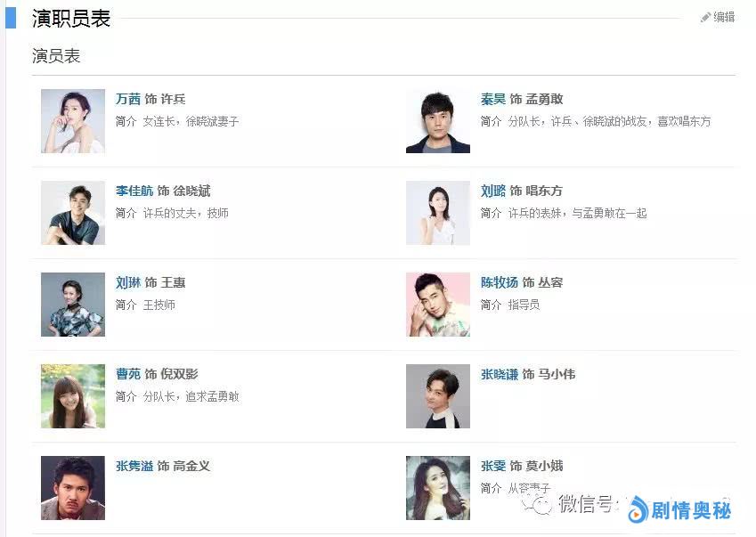The height and width of the screenshot is (537, 756).
Task: Open actor 秦昊's profile link
Action: (x=493, y=99)
